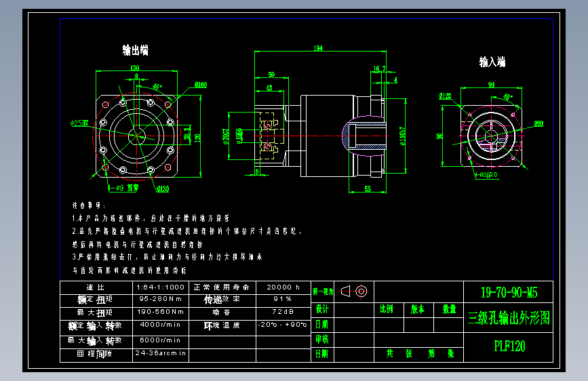
Task: Click the 最大扭矩 table cell
Action: [96, 313]
